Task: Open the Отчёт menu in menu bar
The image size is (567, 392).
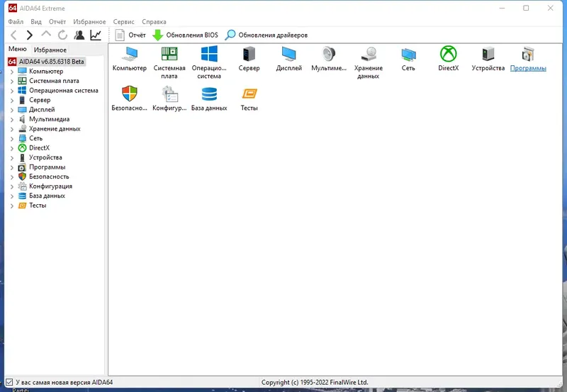Action: (x=57, y=22)
